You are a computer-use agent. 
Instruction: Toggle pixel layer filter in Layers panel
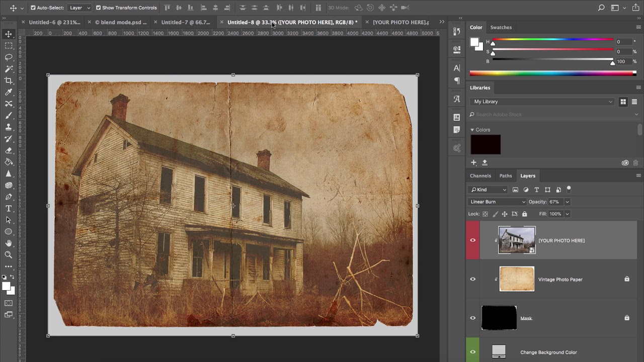pyautogui.click(x=515, y=190)
